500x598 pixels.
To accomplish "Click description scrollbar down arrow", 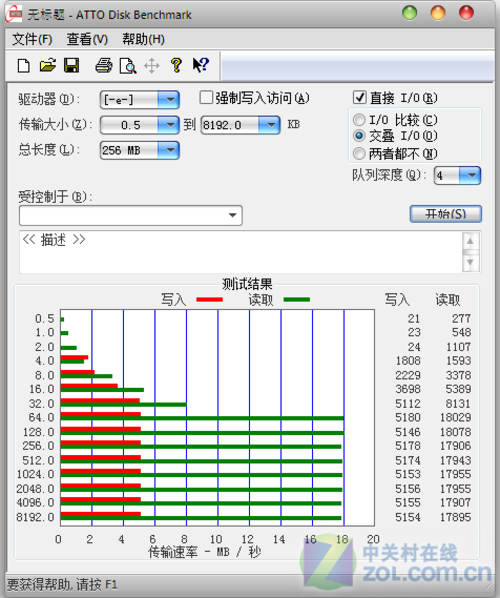I will 470,263.
